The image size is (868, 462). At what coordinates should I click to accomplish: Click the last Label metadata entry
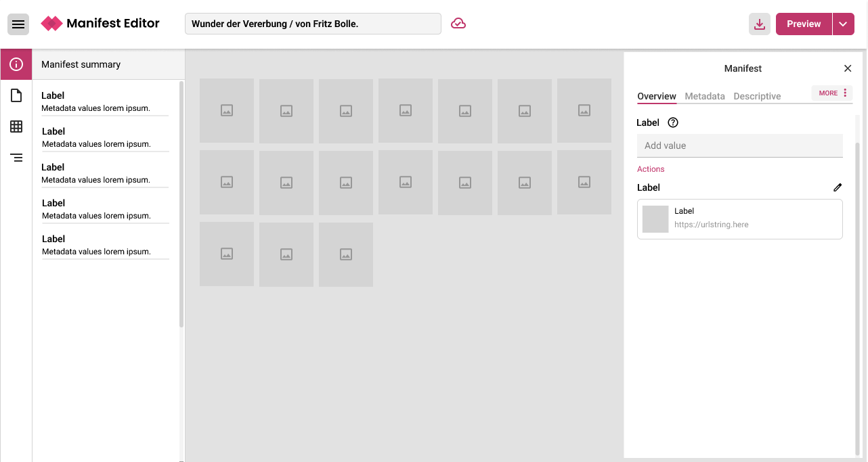105,246
